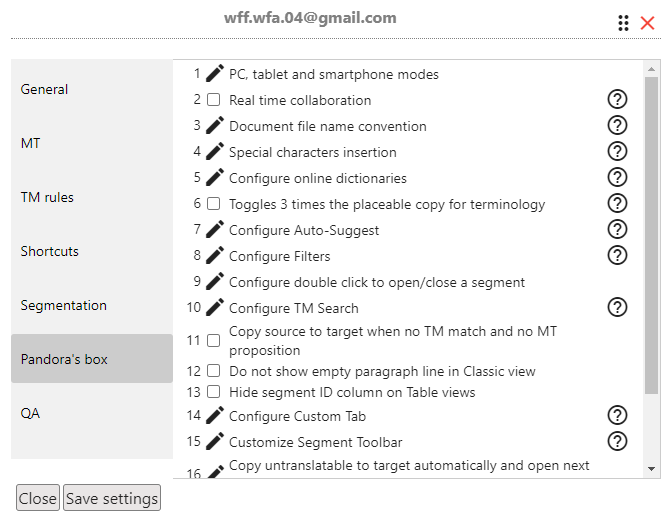Viewport: 669px width, 516px height.
Task: Tick Do not show empty paragraph line checkbox
Action: [213, 371]
